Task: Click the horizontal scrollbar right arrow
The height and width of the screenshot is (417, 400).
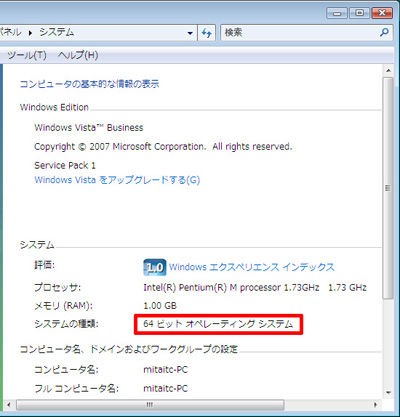Action: click(x=375, y=405)
